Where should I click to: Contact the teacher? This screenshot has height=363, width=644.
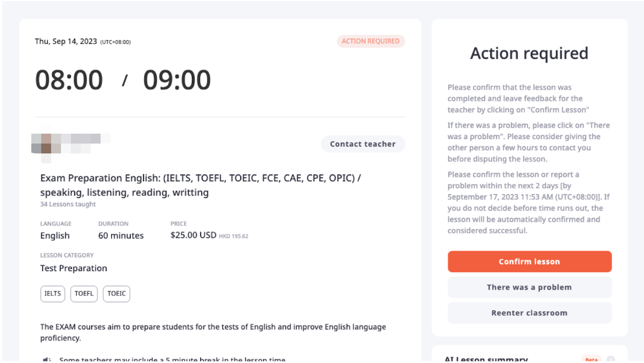pyautogui.click(x=363, y=144)
